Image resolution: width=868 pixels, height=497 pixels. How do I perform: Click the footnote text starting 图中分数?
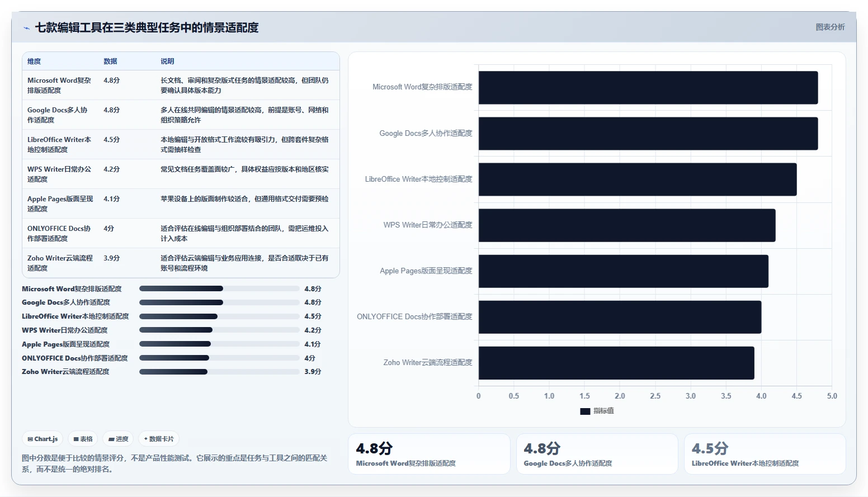pos(174,463)
